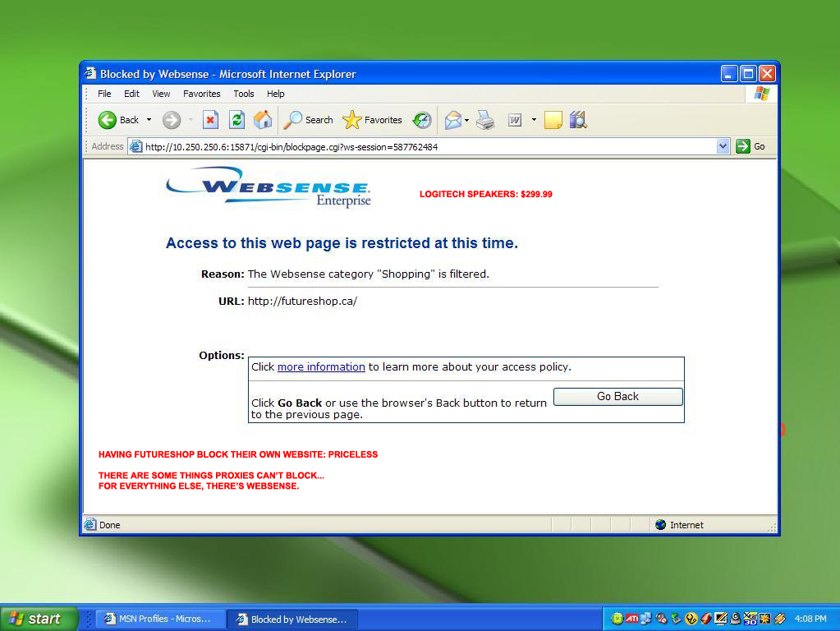Switch to MSN Profiles taskbar window

point(161,619)
